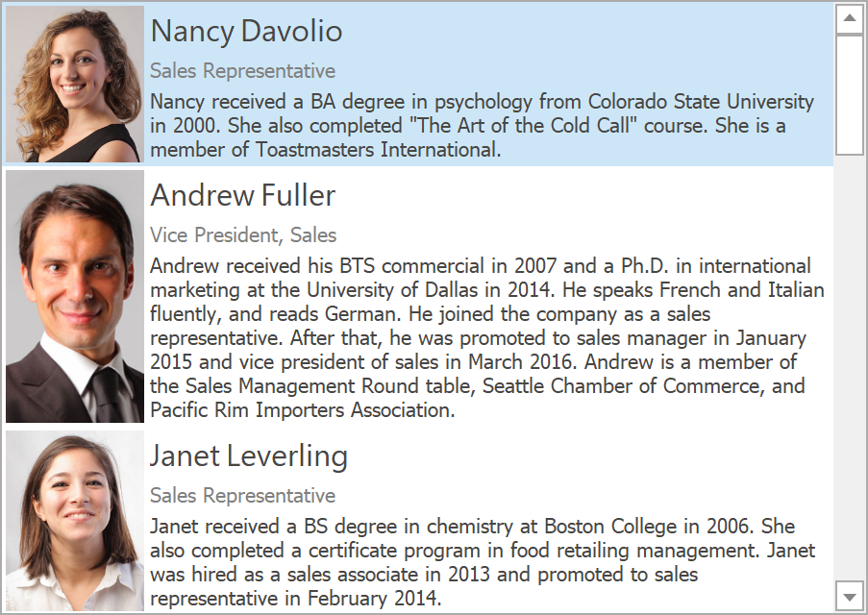
Task: Click Janet's biography about Boston College
Action: click(x=481, y=552)
